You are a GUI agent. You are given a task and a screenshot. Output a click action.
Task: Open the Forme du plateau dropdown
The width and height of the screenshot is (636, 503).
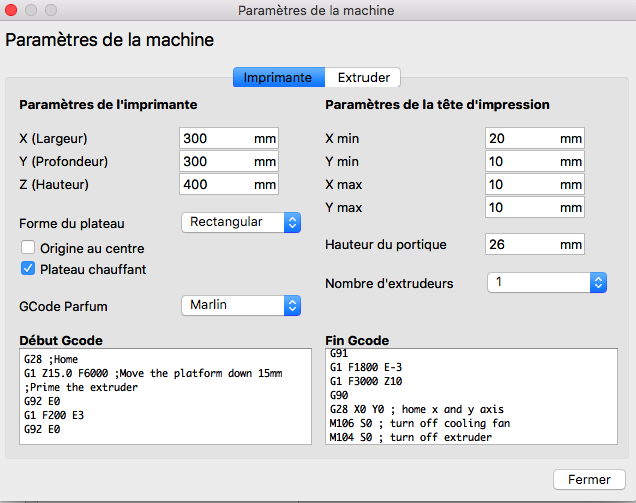(241, 222)
